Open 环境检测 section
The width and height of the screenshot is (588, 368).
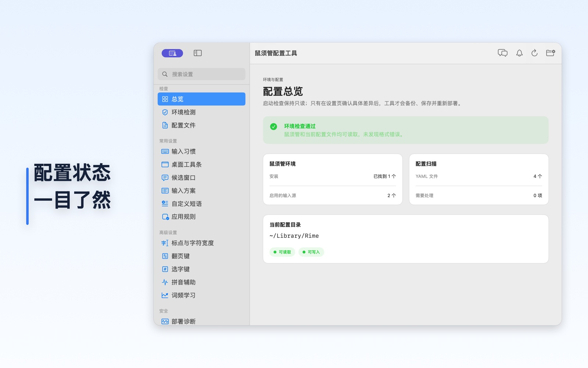201,112
